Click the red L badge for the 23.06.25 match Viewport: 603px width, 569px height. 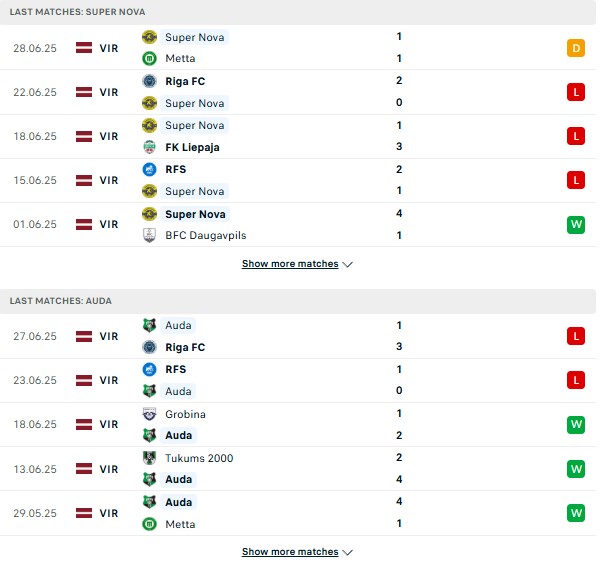click(x=576, y=380)
